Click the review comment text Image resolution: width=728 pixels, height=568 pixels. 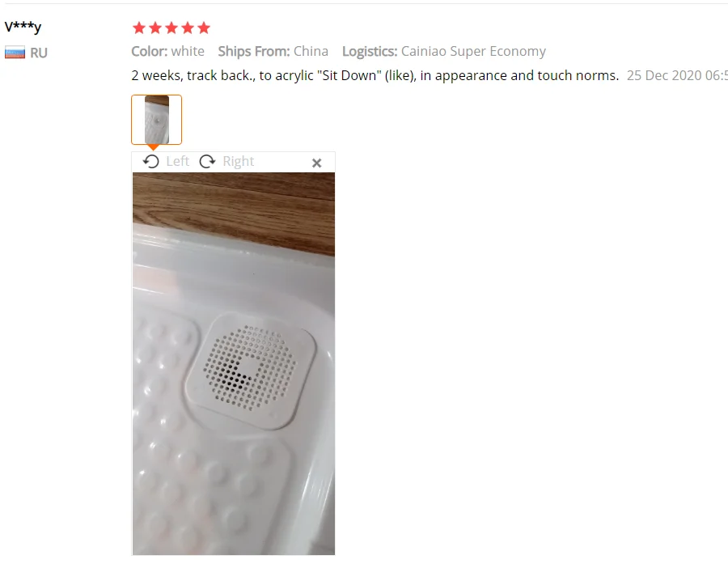coord(375,75)
